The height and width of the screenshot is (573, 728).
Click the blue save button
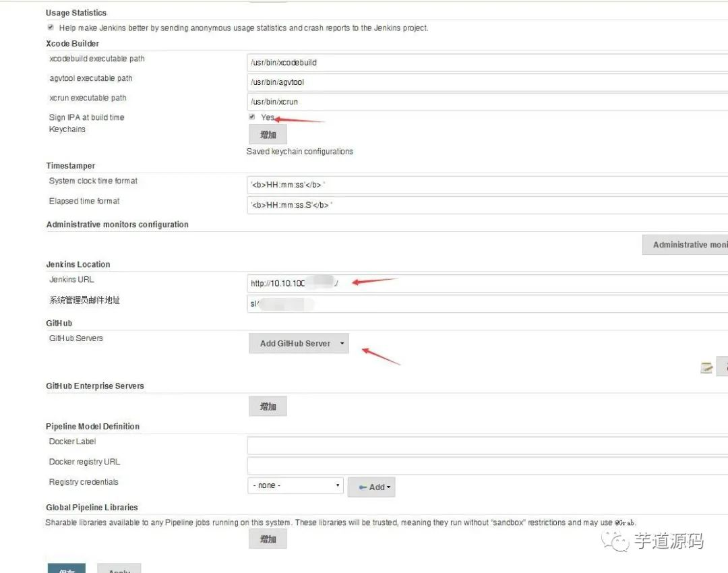click(x=66, y=568)
